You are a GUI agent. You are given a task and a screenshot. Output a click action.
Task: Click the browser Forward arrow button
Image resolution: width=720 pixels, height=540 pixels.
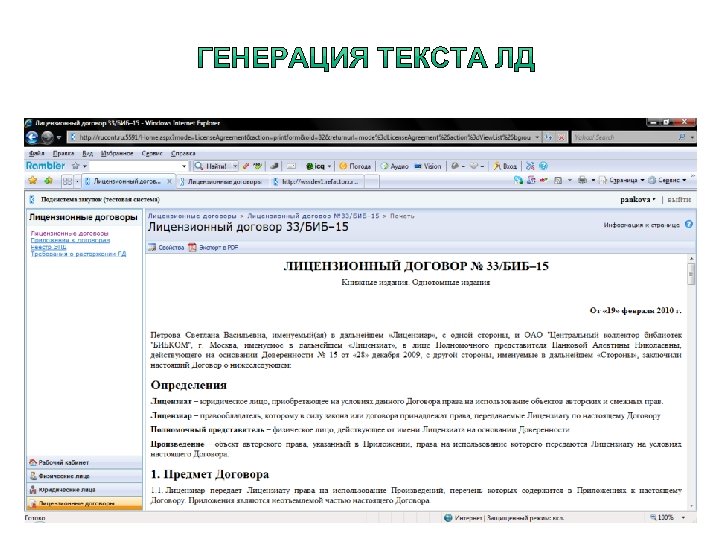pyautogui.click(x=47, y=137)
